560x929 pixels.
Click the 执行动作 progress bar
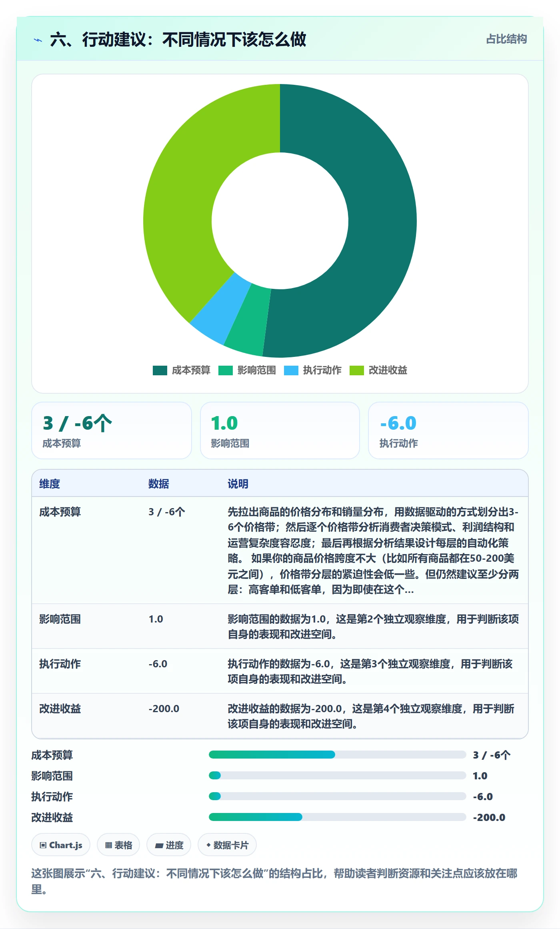pos(338,796)
